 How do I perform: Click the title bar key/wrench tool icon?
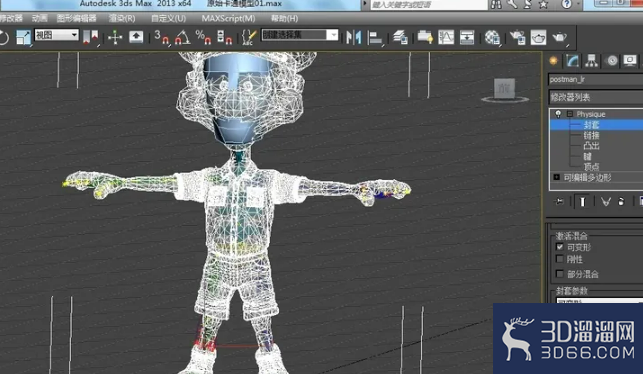[x=512, y=5]
